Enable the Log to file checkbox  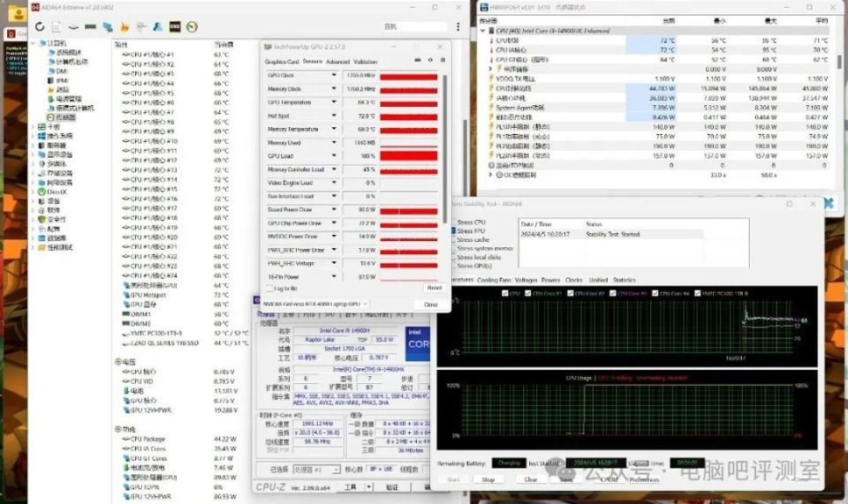pyautogui.click(x=269, y=289)
